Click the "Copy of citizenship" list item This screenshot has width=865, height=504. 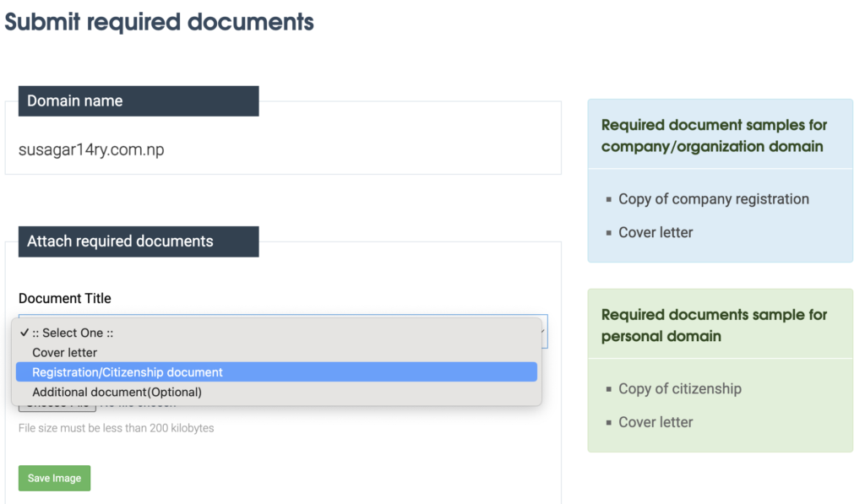pos(681,389)
